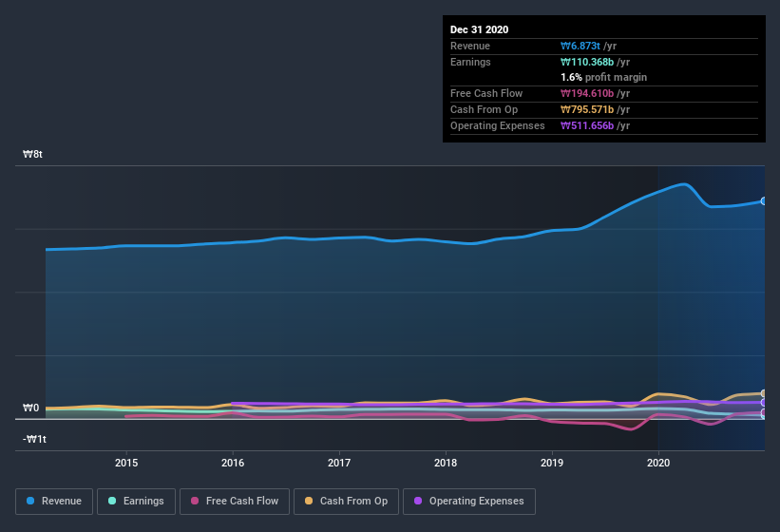Click the ₩511.656b operating expenses value

click(587, 125)
